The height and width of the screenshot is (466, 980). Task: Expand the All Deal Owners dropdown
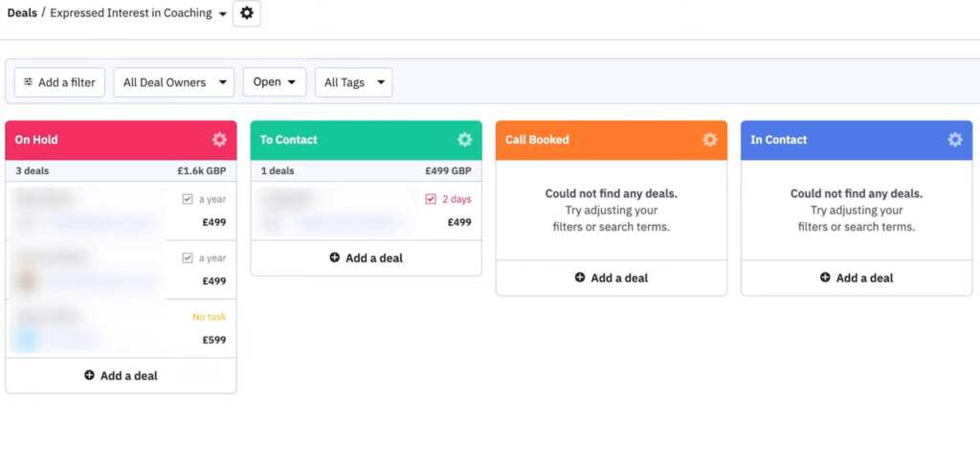point(174,82)
